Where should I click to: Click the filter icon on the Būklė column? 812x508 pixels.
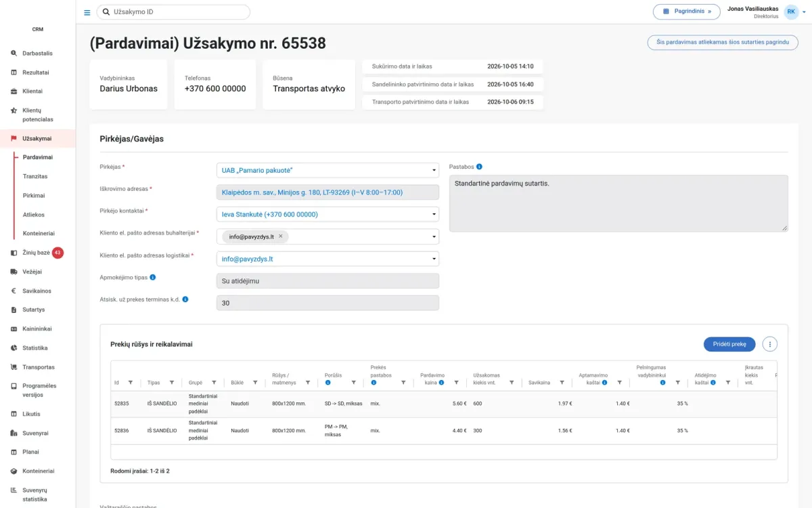pos(255,383)
